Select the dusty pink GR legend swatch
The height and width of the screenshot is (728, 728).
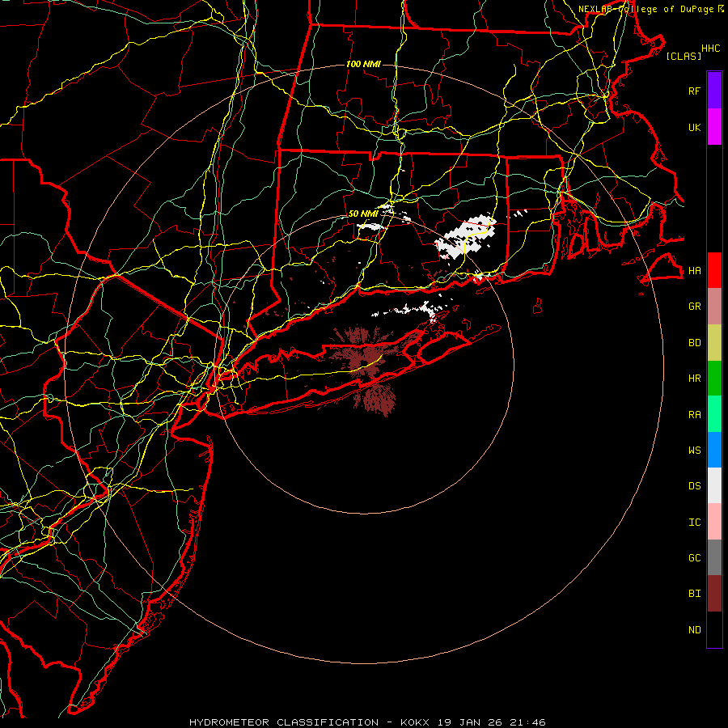click(714, 307)
